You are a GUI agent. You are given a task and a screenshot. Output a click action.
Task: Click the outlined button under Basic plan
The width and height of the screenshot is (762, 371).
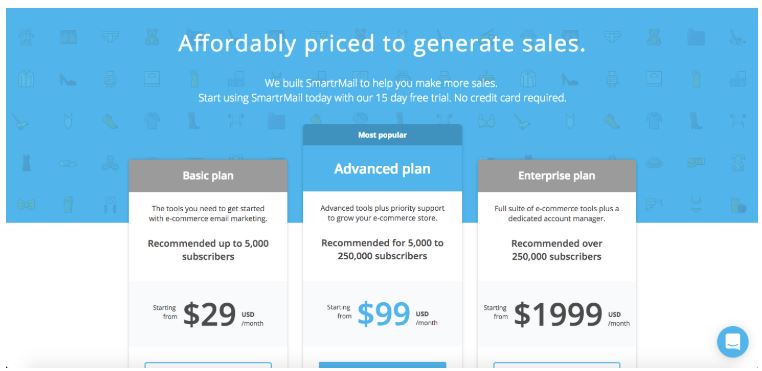(208, 365)
